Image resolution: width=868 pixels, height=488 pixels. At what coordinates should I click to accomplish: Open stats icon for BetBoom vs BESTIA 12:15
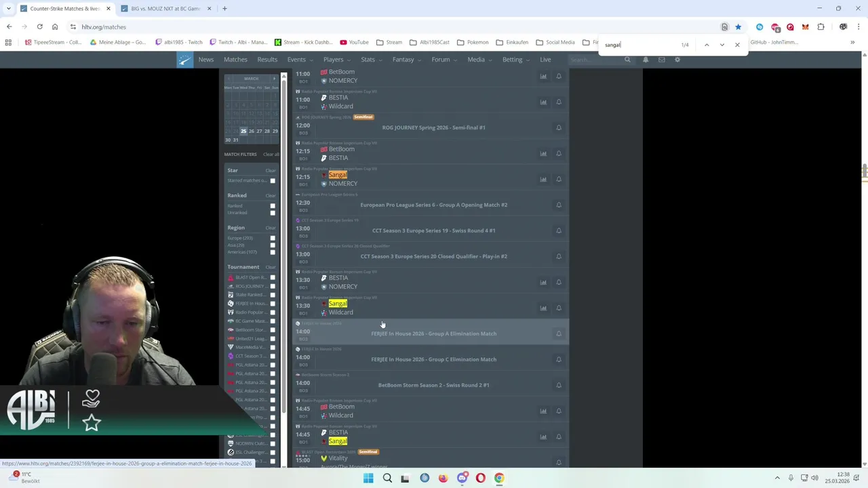(x=543, y=153)
